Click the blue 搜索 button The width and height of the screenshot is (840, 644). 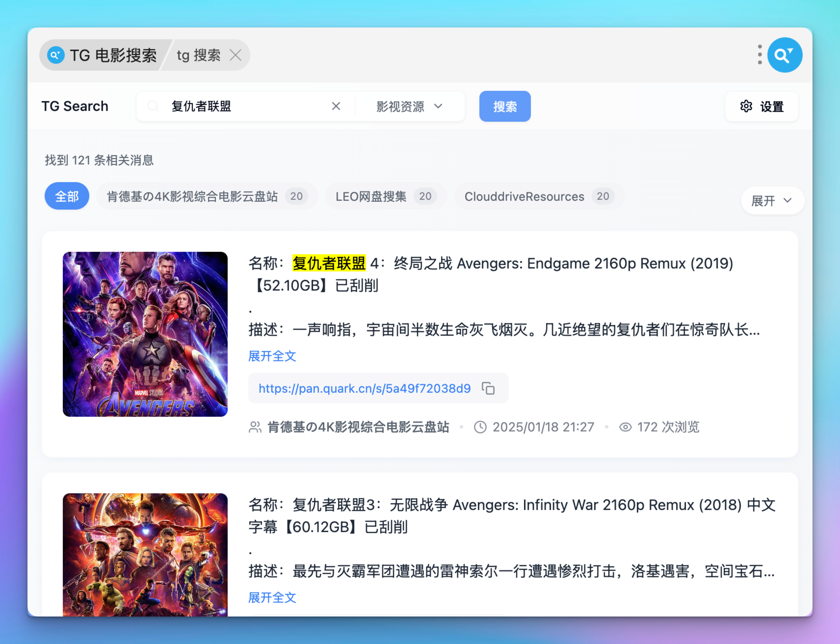tap(505, 106)
